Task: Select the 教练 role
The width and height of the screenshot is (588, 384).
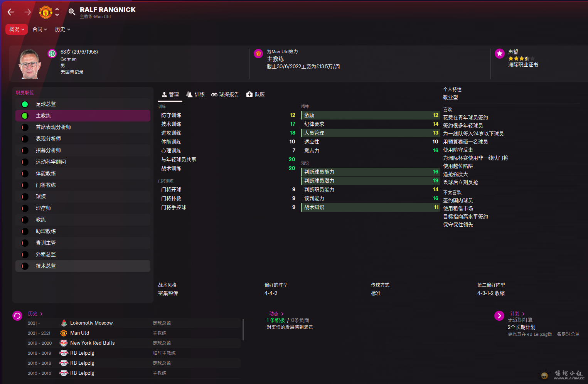Action: pyautogui.click(x=83, y=220)
